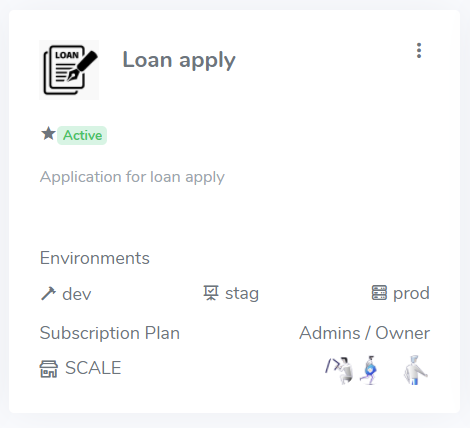Click the owner avatar on far right

(415, 370)
